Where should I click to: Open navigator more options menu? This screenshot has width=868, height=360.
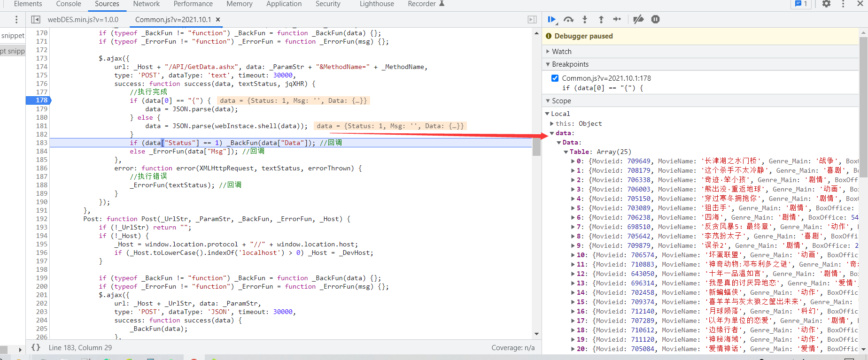pyautogui.click(x=16, y=20)
